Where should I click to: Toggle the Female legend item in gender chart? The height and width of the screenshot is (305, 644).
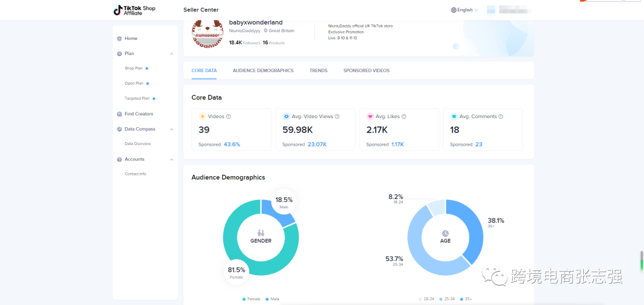pyautogui.click(x=251, y=299)
